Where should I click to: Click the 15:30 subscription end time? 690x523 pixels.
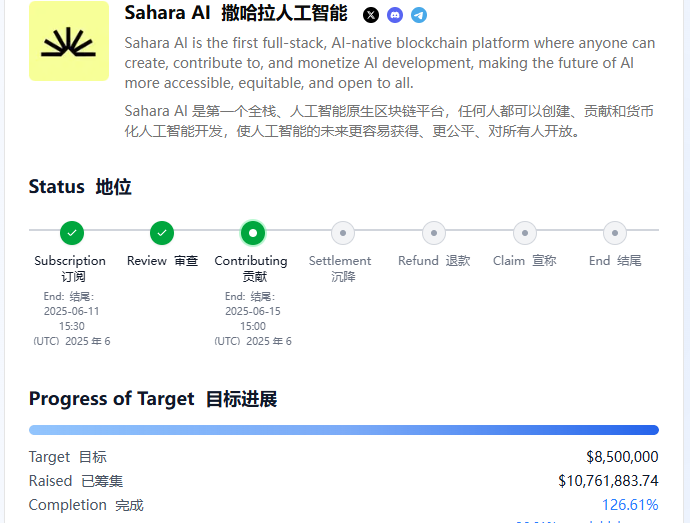click(72, 326)
